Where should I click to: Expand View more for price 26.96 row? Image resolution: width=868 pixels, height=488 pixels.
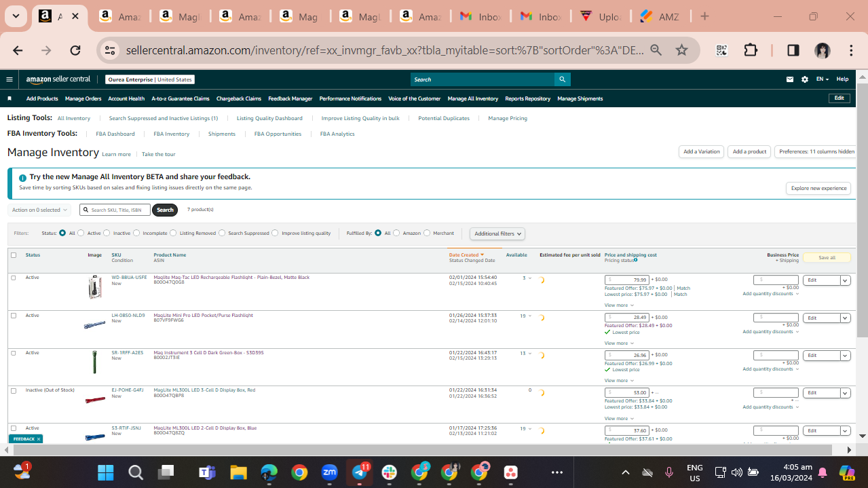[x=618, y=381]
